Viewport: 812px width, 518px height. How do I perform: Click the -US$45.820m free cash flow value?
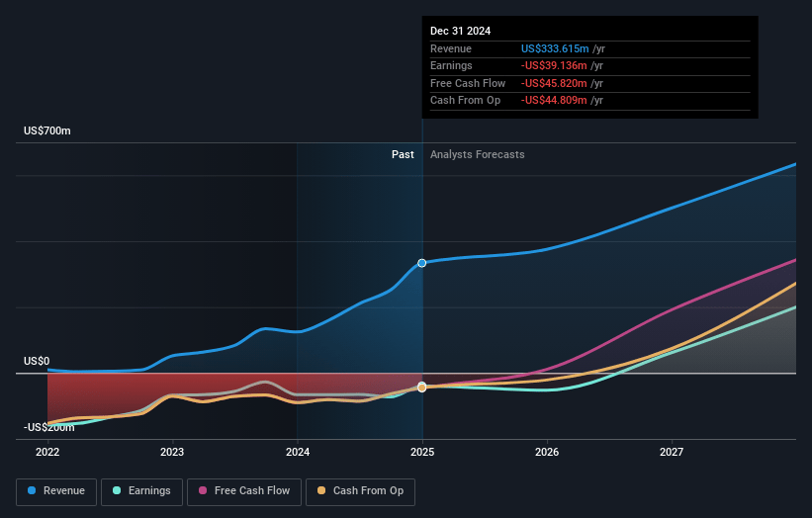(x=554, y=83)
